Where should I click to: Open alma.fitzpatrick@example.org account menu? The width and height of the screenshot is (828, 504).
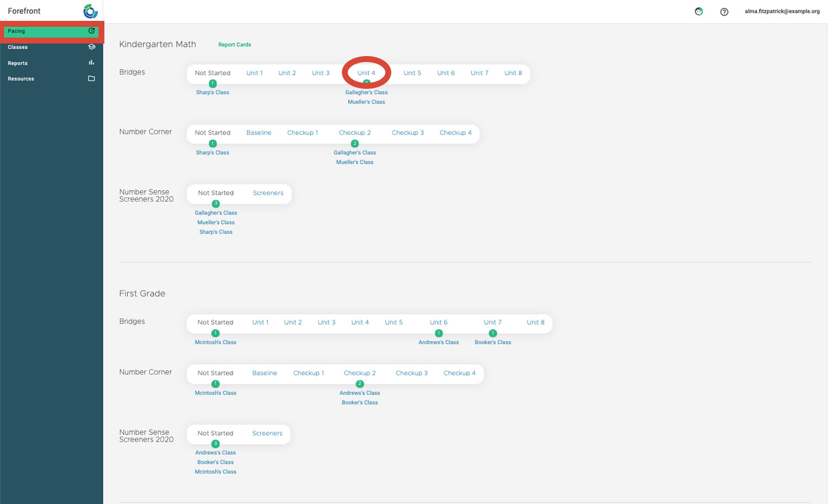tap(782, 12)
